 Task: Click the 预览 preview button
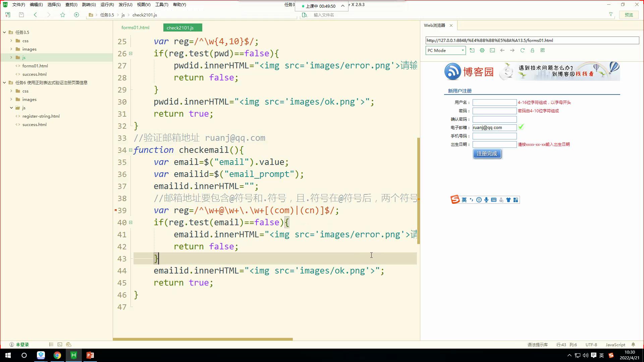629,15
